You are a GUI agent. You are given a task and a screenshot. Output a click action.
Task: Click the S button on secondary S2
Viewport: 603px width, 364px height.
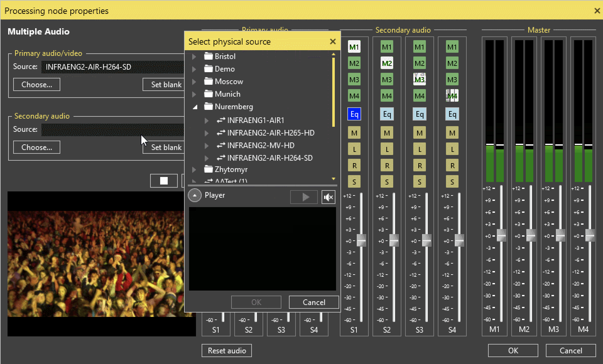click(387, 182)
